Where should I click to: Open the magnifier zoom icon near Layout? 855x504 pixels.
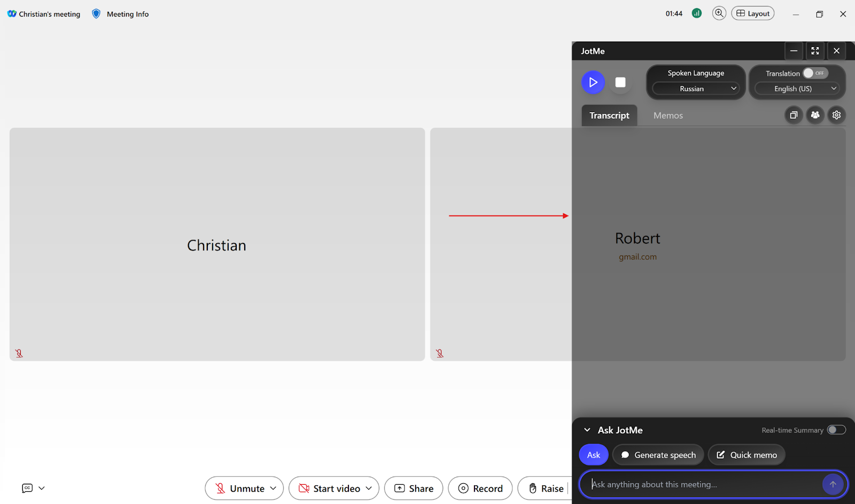click(719, 13)
